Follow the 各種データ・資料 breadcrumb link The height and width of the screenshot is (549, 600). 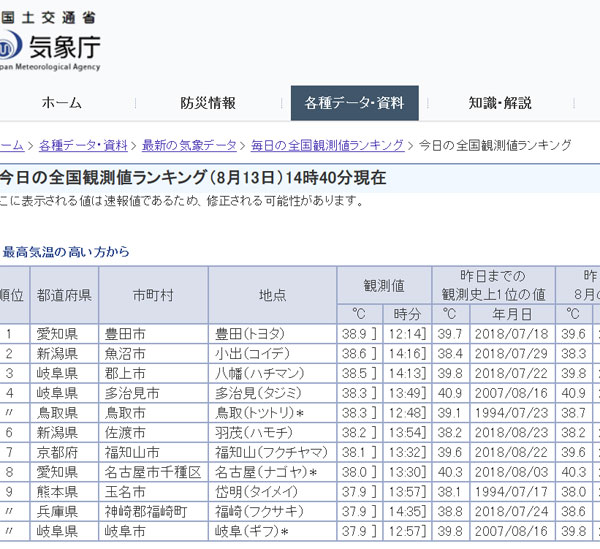pyautogui.click(x=83, y=145)
